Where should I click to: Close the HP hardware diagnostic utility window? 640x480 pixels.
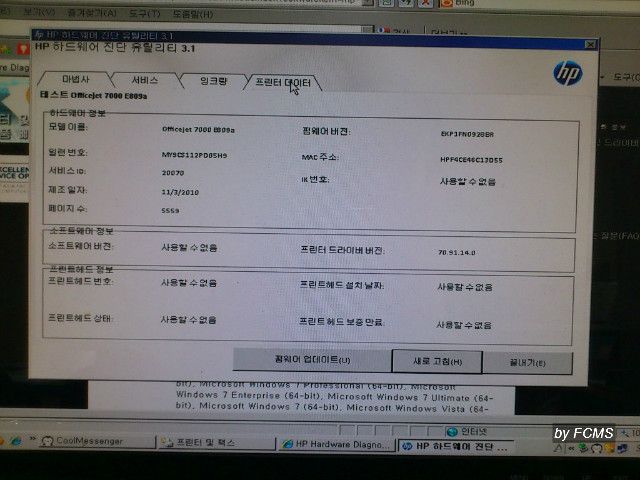tap(590, 44)
